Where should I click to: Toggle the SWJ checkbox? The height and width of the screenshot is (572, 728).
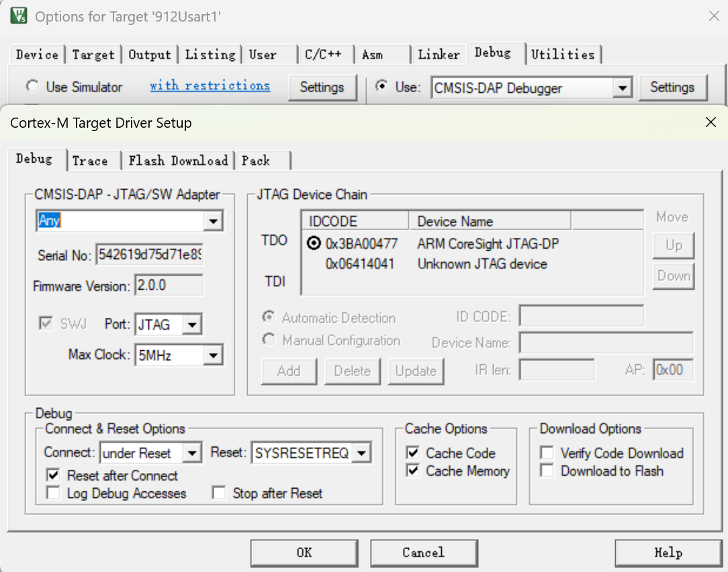pos(46,323)
